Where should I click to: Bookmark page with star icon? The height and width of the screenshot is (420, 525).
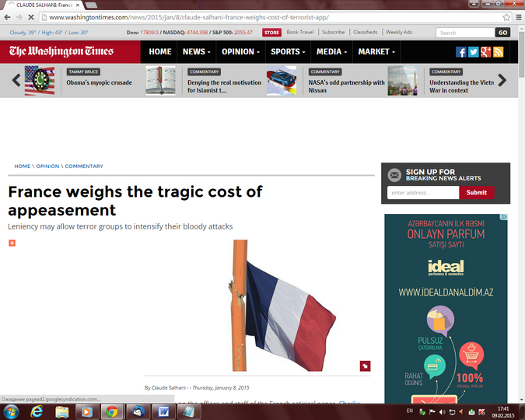click(x=506, y=17)
